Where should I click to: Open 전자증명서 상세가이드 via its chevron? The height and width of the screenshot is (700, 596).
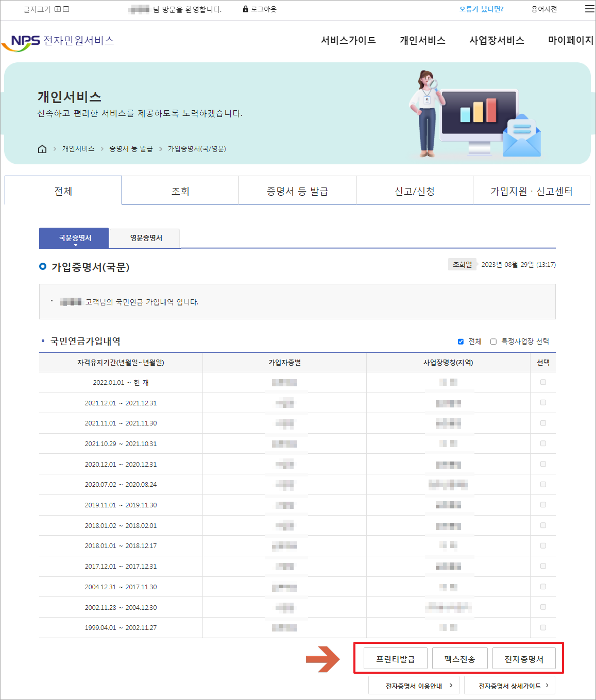click(548, 685)
